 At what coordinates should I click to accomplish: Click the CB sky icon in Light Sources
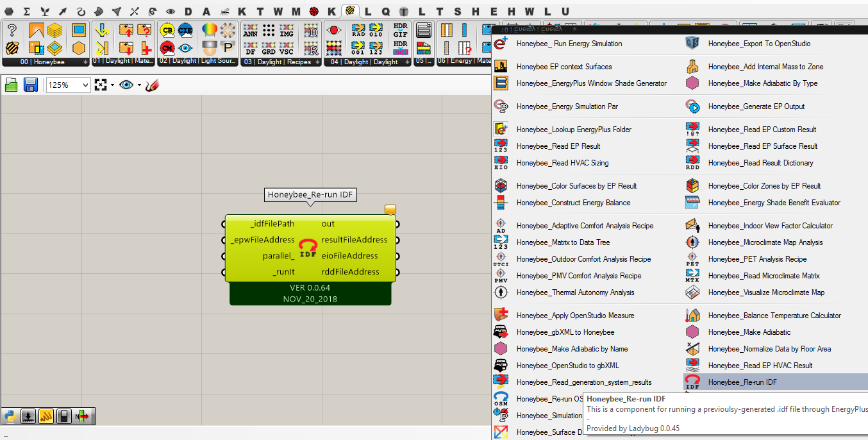click(x=167, y=30)
